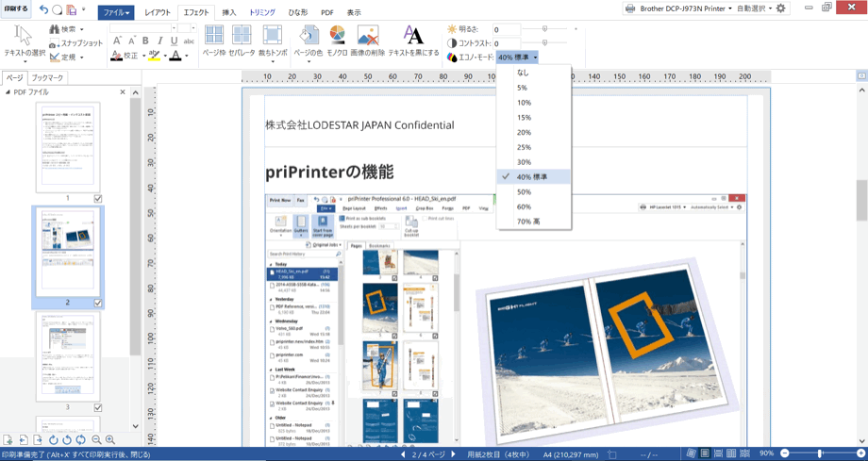Go to previous page arrow in status bar
The image size is (868, 461).
(404, 453)
